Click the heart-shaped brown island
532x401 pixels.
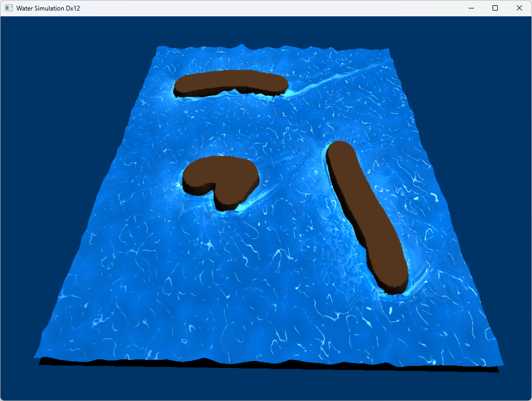point(221,183)
